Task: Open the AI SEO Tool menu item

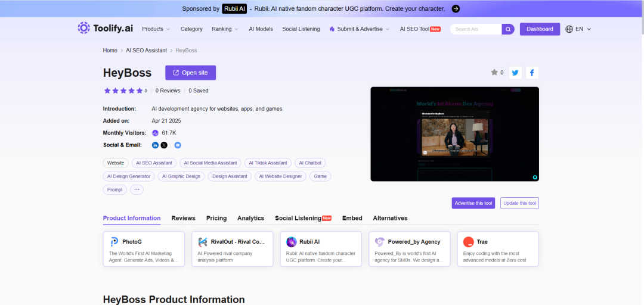Action: [x=420, y=29]
